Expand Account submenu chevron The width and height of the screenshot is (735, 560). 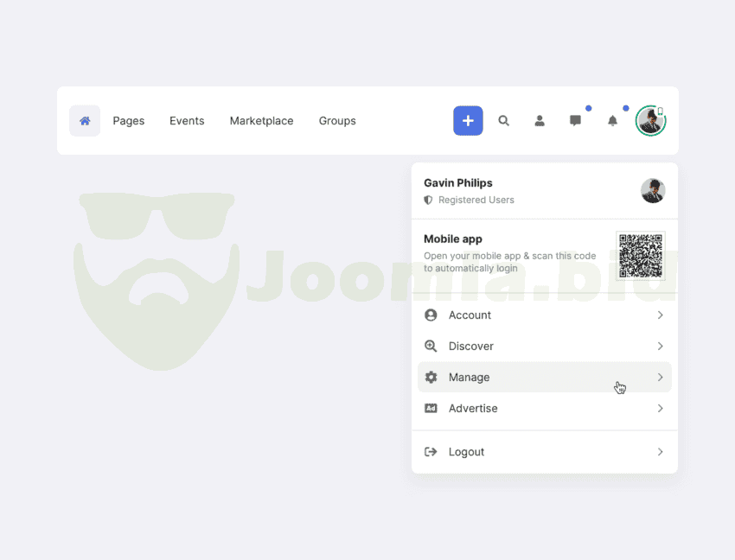pos(660,315)
